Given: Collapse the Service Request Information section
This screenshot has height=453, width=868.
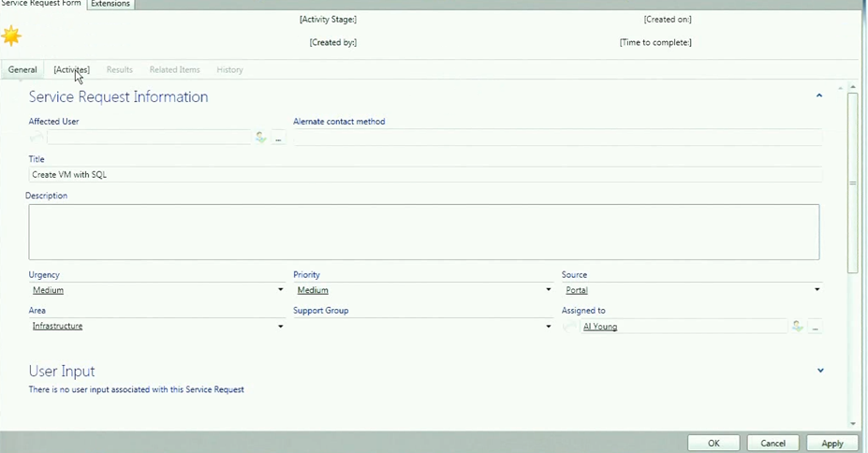Looking at the screenshot, I should (x=819, y=95).
